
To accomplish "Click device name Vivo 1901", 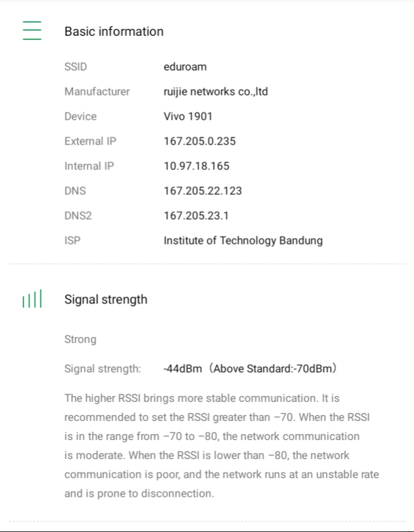I will click(x=188, y=116).
